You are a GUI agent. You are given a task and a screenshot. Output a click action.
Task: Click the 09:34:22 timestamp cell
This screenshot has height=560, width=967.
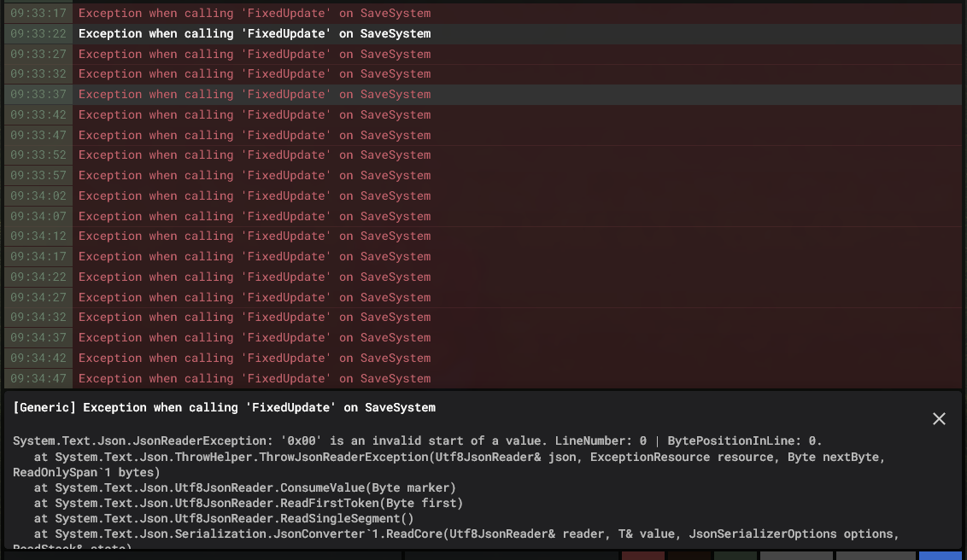pyautogui.click(x=39, y=277)
